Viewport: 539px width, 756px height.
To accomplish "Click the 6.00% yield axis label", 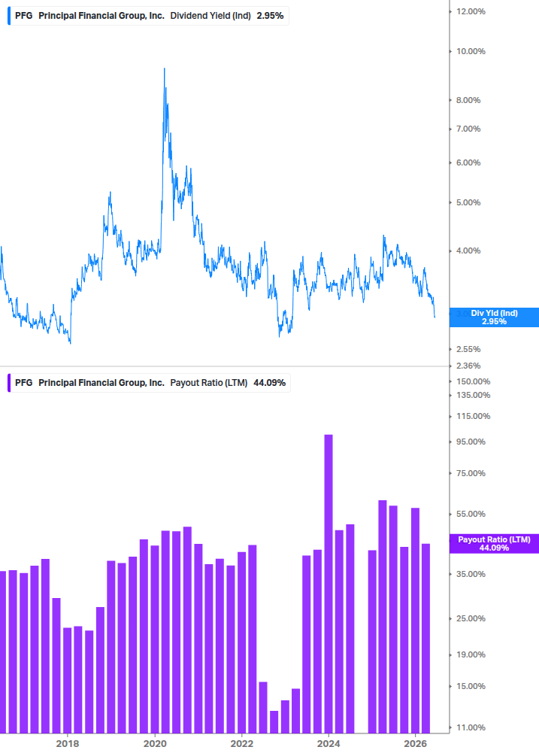I will [x=468, y=163].
